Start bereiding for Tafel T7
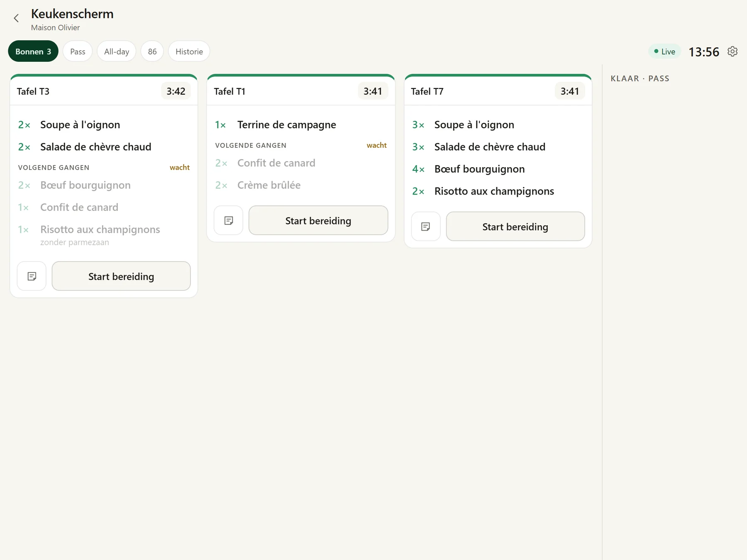747x560 pixels. click(515, 226)
